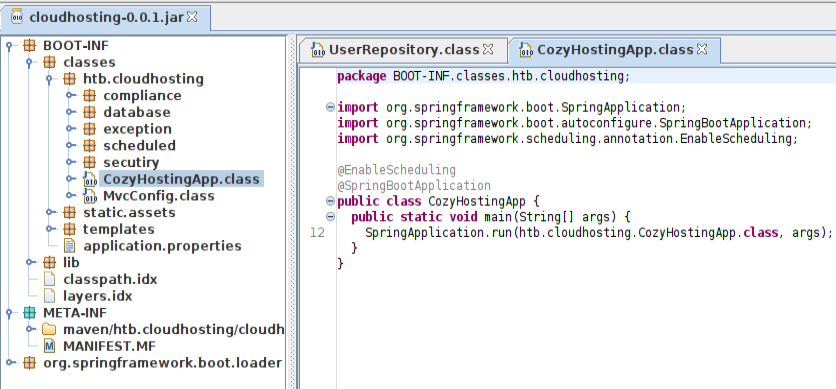836x389 pixels.
Task: Click the package declaration line
Action: pos(484,76)
